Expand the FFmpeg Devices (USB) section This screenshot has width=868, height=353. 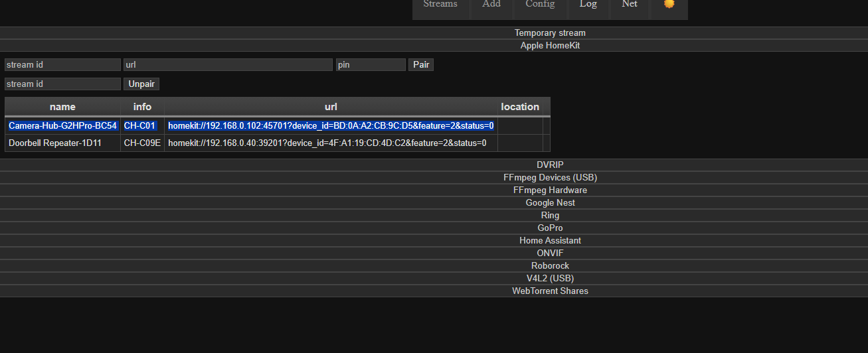point(550,177)
